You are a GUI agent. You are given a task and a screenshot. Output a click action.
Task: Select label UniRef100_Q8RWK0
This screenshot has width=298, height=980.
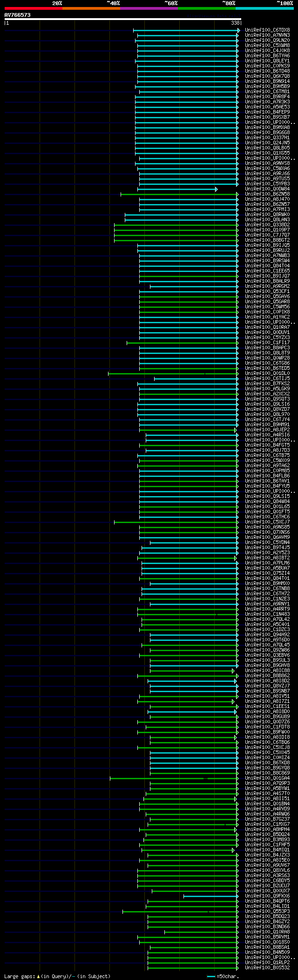point(267,215)
